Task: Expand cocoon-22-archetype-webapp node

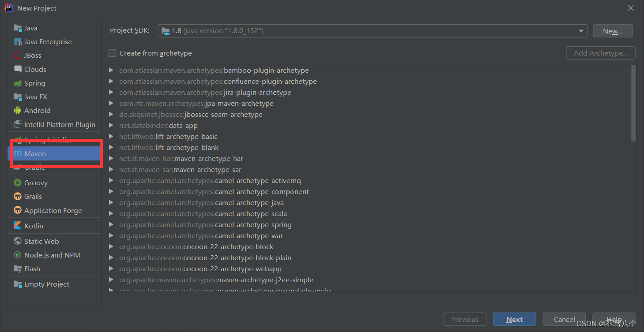Action: tap(111, 269)
